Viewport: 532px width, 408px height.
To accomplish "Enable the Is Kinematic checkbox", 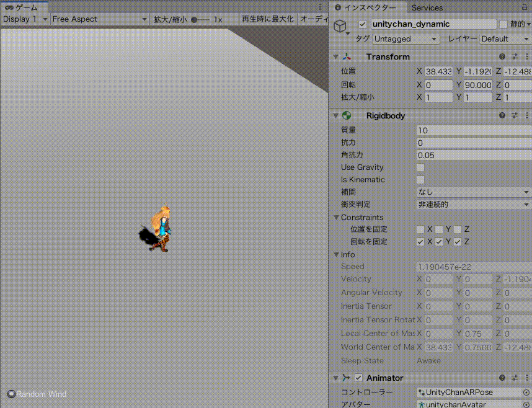I will click(x=420, y=179).
